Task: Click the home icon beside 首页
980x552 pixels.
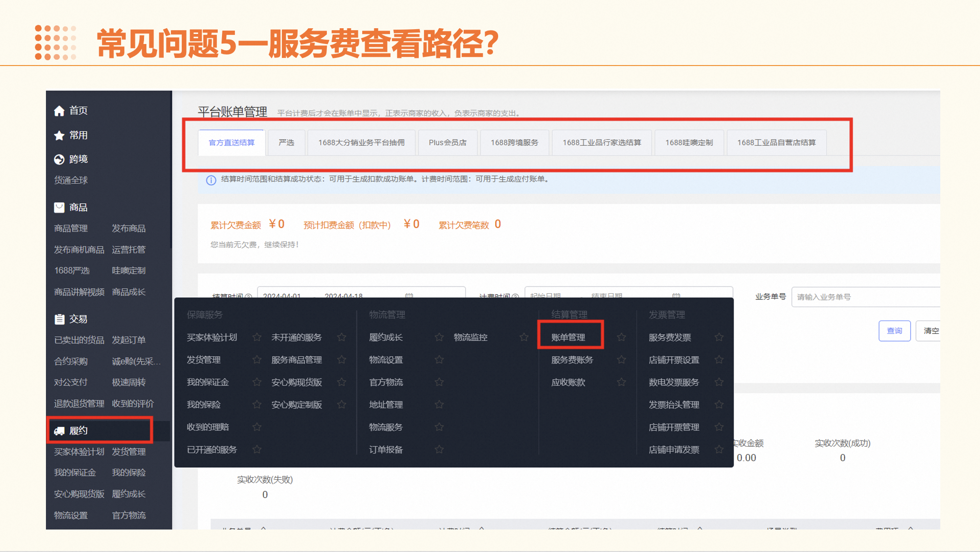Action: (59, 111)
